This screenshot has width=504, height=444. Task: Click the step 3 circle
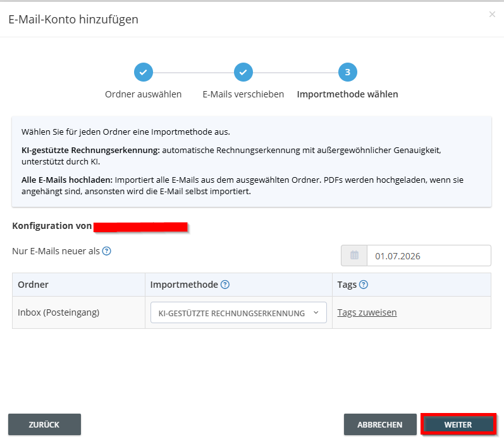point(347,72)
